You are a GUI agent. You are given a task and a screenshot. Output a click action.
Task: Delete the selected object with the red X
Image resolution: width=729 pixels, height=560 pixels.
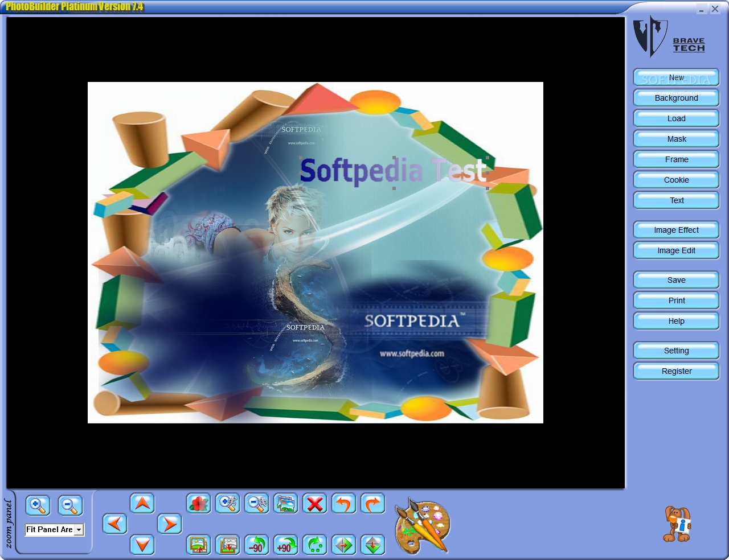click(x=315, y=504)
